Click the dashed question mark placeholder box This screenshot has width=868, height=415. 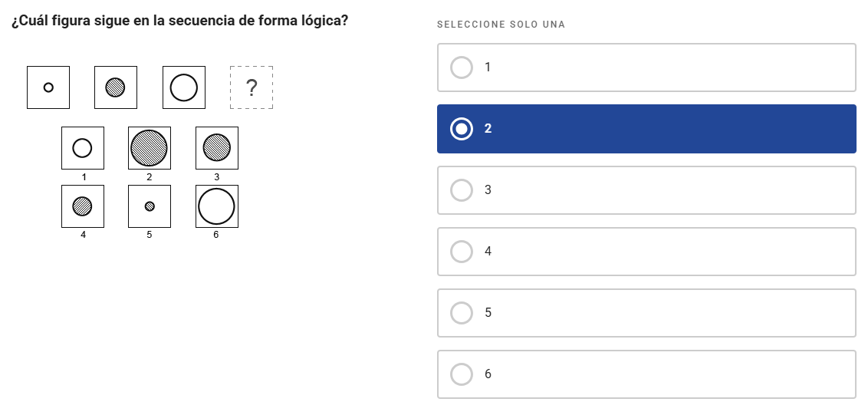(x=252, y=87)
